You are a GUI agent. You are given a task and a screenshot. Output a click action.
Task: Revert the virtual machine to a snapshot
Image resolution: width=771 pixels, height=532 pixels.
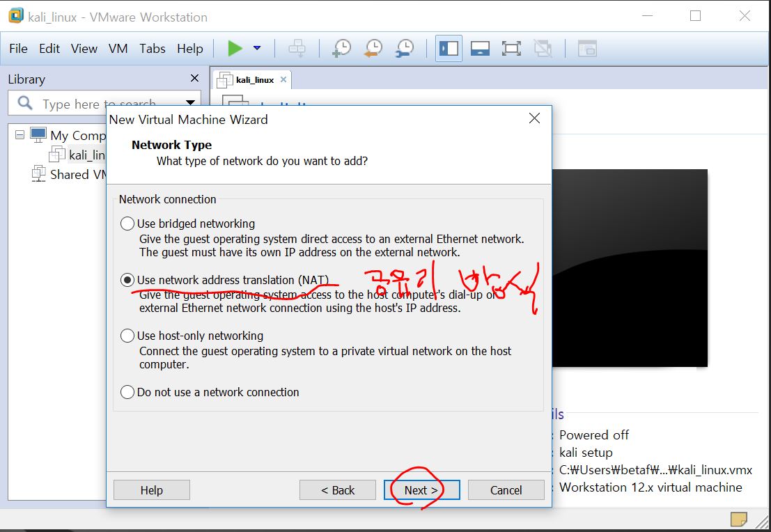373,48
